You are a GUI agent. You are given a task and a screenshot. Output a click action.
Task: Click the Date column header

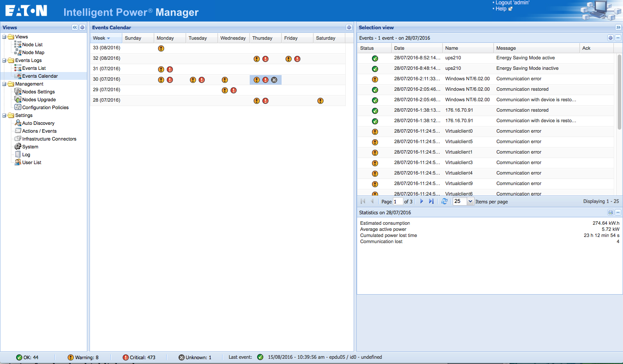coord(417,48)
